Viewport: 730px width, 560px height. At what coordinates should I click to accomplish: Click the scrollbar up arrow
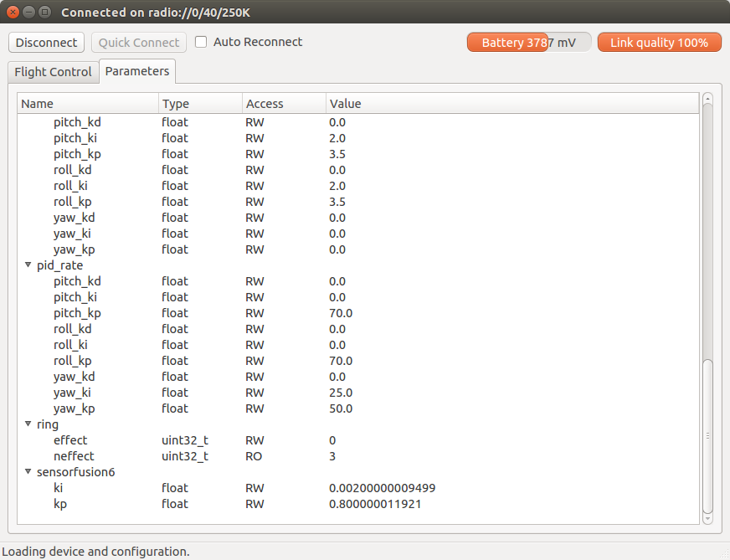pos(707,98)
